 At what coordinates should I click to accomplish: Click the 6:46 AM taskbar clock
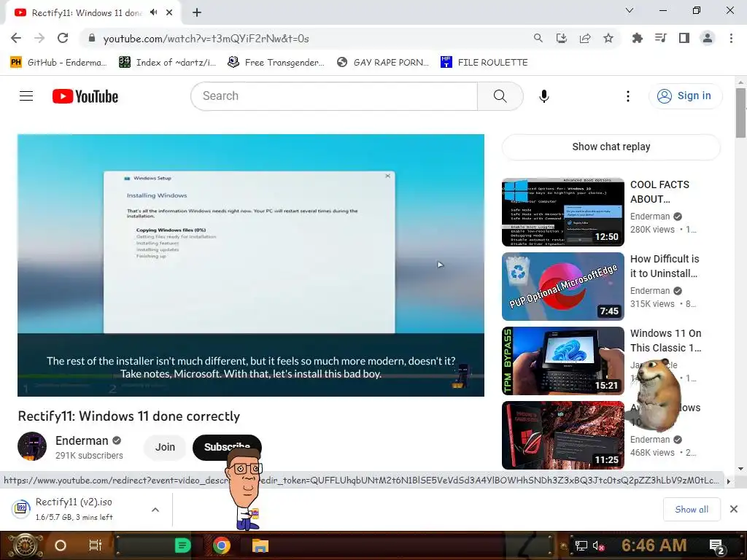654,545
